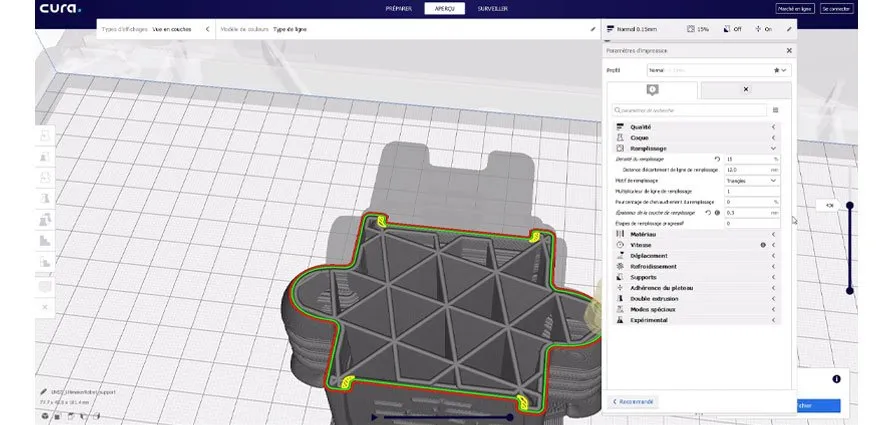Click the layer number box by slider

coord(829,205)
